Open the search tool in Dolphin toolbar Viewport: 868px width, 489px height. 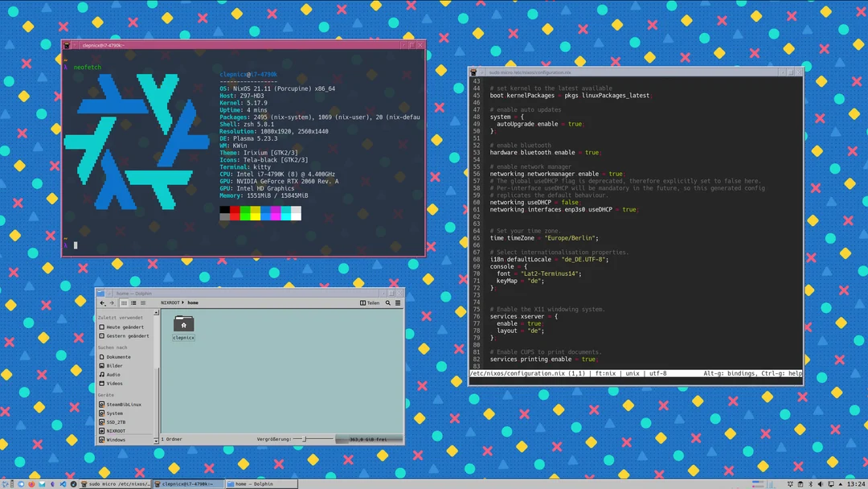click(388, 302)
